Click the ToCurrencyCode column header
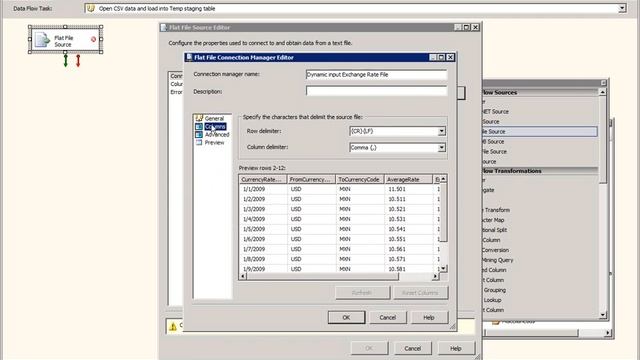This screenshot has height=360, width=640. point(360,180)
